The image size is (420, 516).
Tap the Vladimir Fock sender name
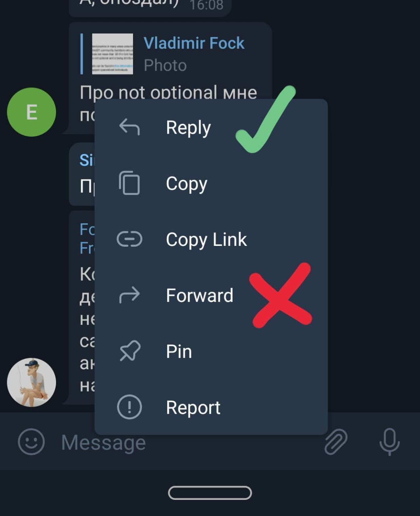194,43
